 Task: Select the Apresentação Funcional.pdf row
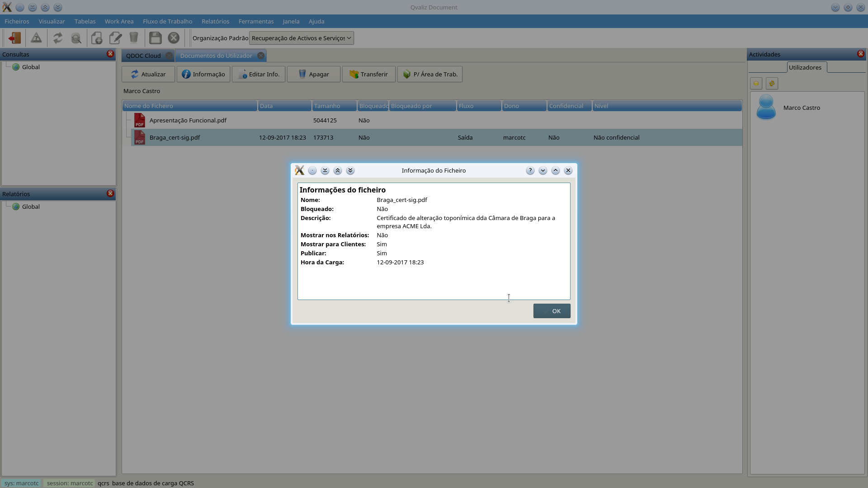point(188,120)
